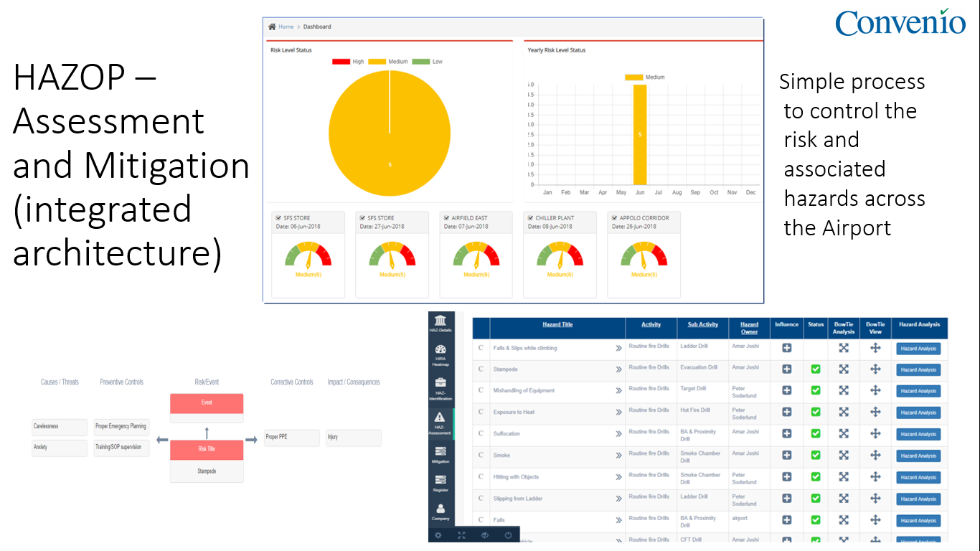The image size is (980, 551).
Task: Click the Carelessness cause box in bowtie
Action: pos(60,426)
